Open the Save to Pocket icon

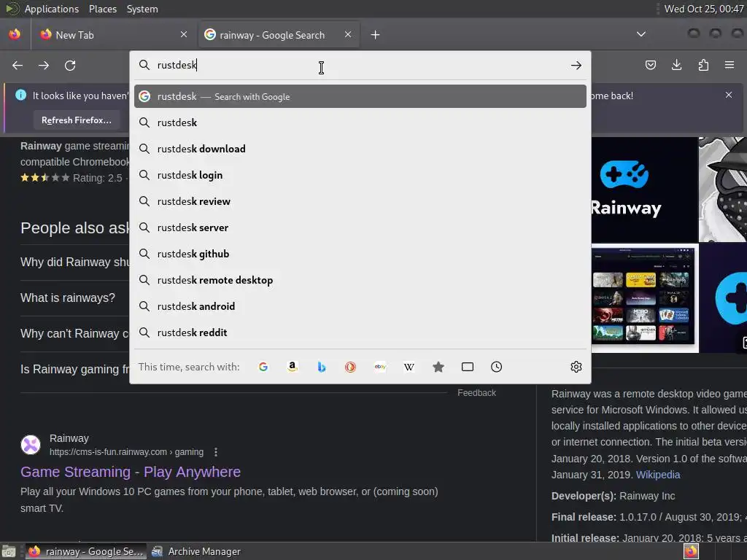pos(650,65)
